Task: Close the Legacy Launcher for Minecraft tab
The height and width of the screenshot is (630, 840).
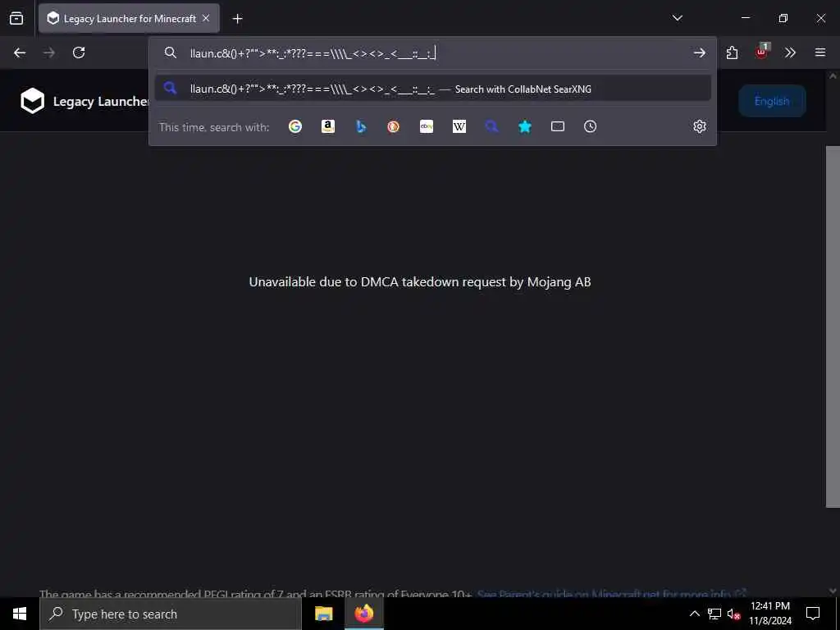Action: 206,18
